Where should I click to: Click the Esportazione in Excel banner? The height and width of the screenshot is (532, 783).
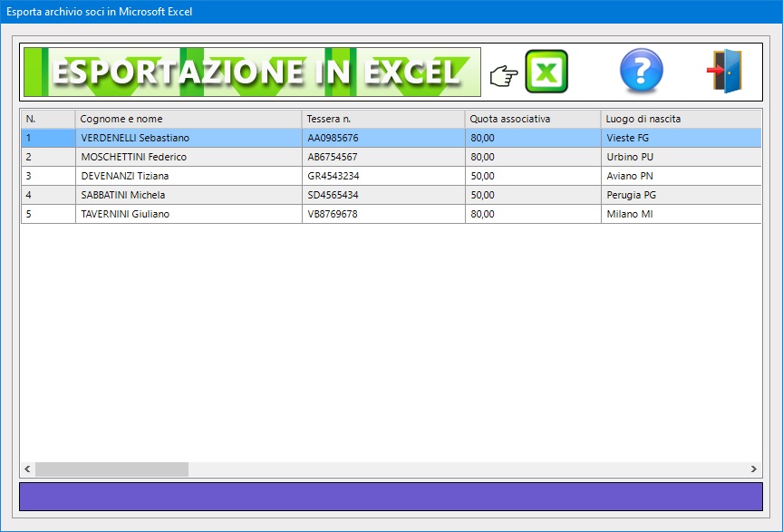(252, 72)
